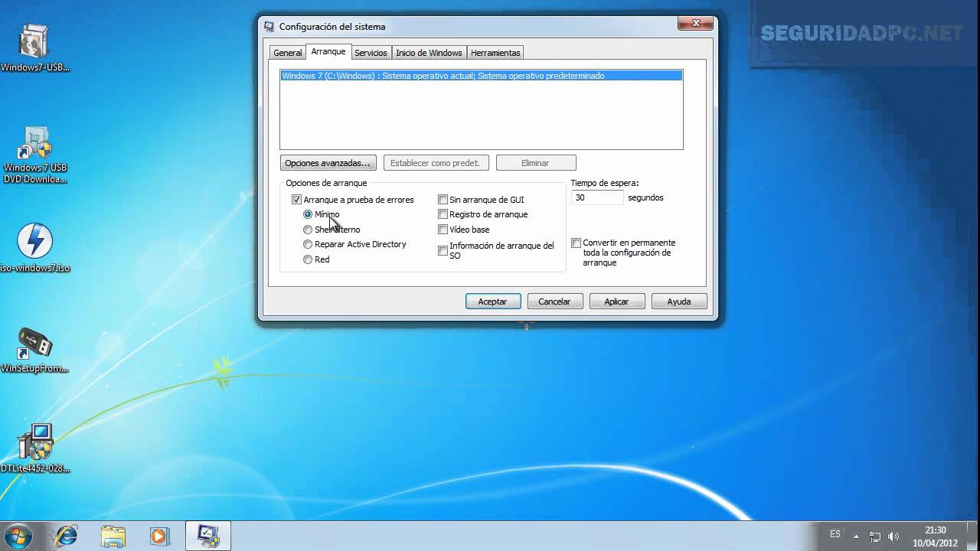This screenshot has width=980, height=551.
Task: Click the System Configuration taskbar button
Action: point(207,535)
